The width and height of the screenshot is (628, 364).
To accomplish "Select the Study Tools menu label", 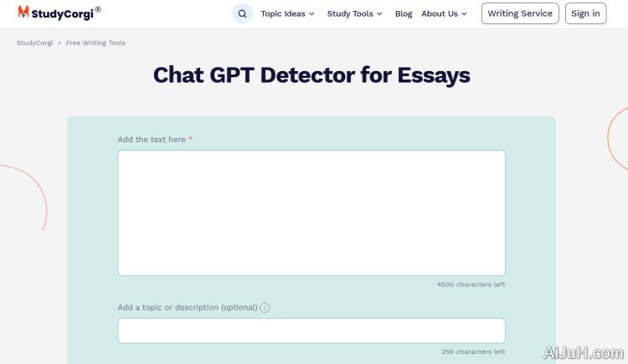I will point(349,13).
